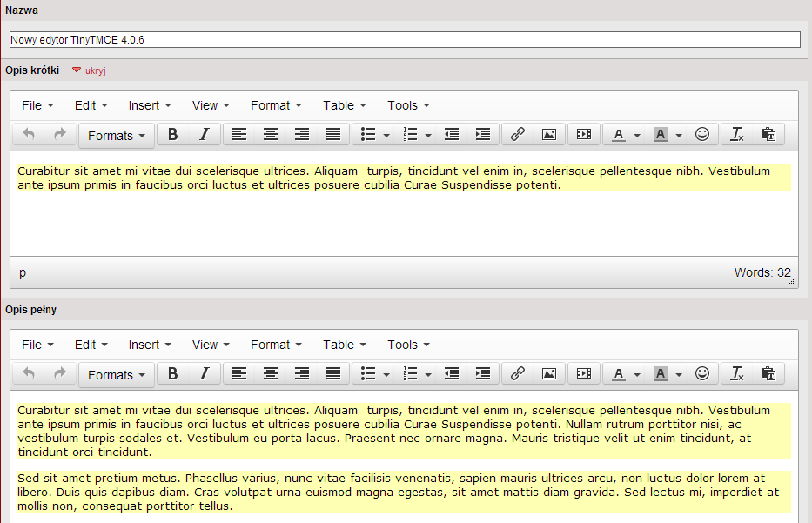
Task: Align text right in Opis pełny editor
Action: pyautogui.click(x=302, y=374)
